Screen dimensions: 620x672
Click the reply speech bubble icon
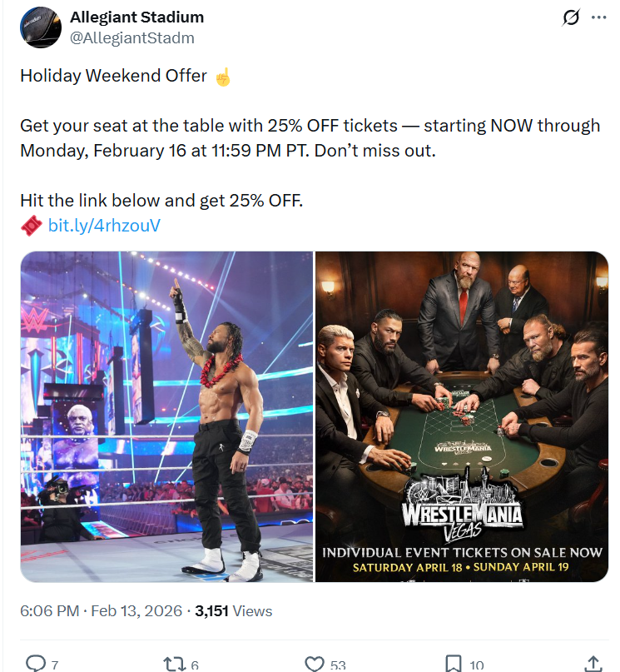click(36, 663)
